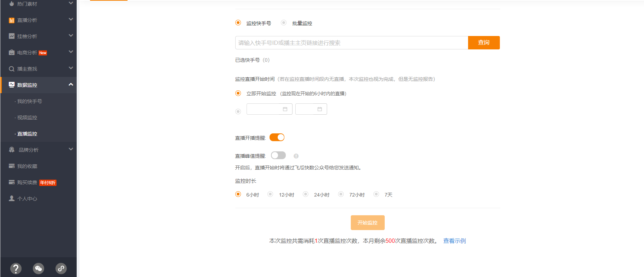Click the 开始监控 button
Screen dimensions: 644x277
click(x=367, y=223)
